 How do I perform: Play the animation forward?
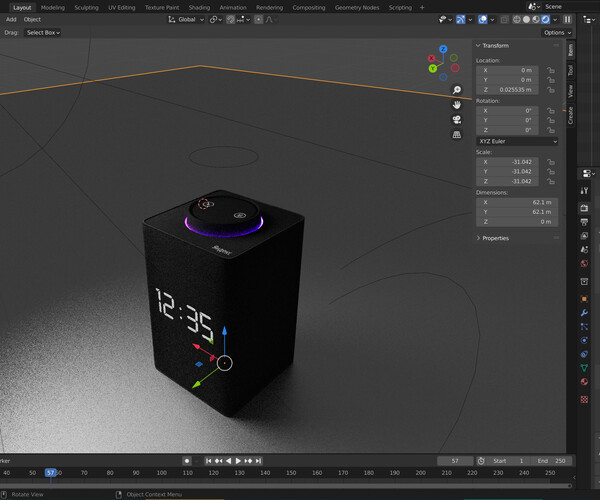[x=238, y=461]
